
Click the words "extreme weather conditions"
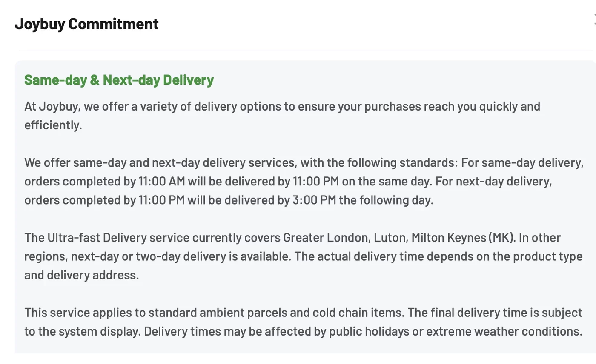(504, 331)
